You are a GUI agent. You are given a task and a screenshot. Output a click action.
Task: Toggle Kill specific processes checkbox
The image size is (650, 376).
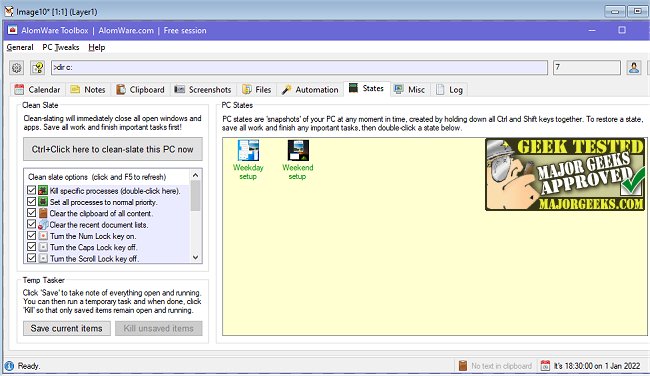pyautogui.click(x=32, y=190)
